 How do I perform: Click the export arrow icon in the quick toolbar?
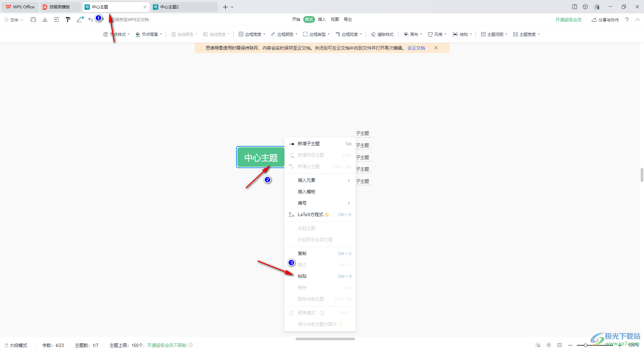[x=56, y=19]
